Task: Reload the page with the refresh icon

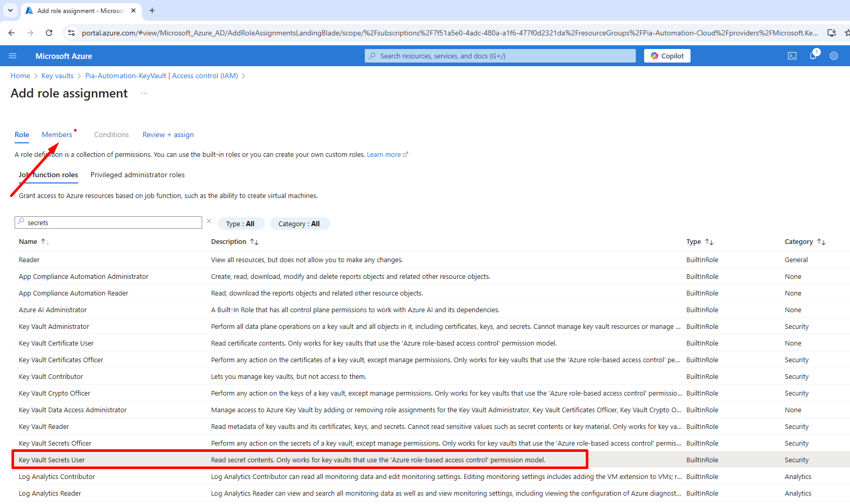Action: click(x=49, y=33)
